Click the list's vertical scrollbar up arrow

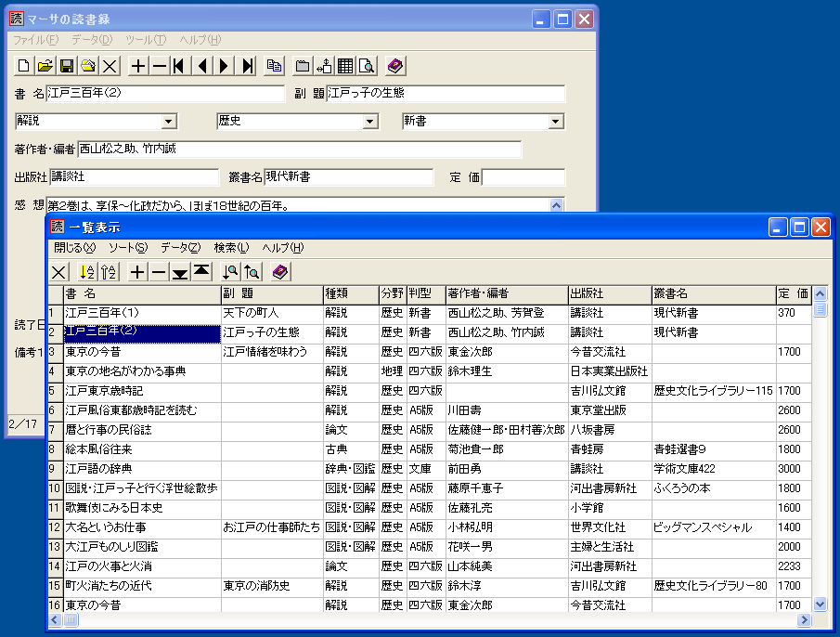click(820, 293)
